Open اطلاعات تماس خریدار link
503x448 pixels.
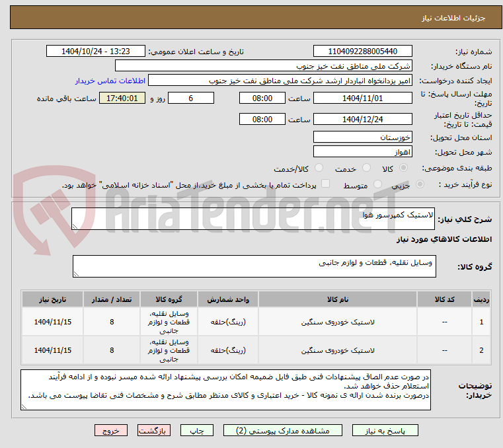click(x=110, y=81)
